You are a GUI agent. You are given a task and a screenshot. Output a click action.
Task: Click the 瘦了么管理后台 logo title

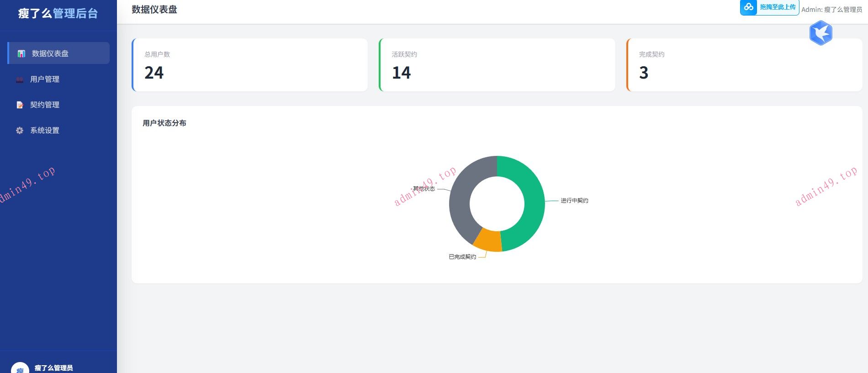(x=58, y=14)
